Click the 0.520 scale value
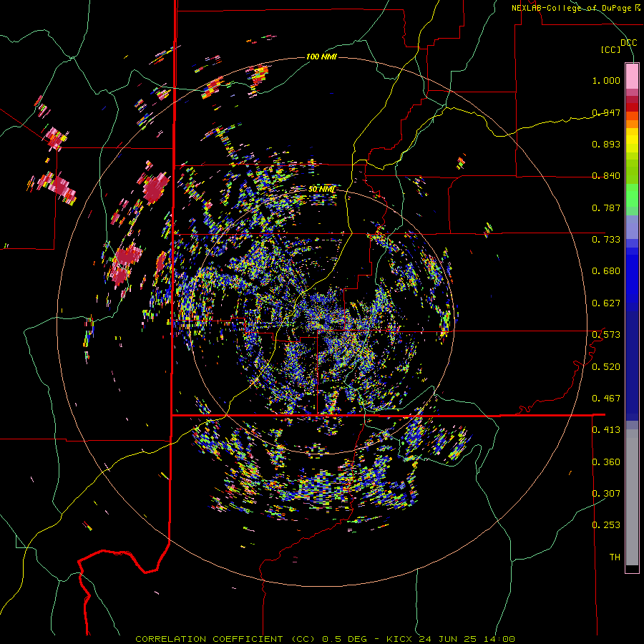 (x=606, y=367)
